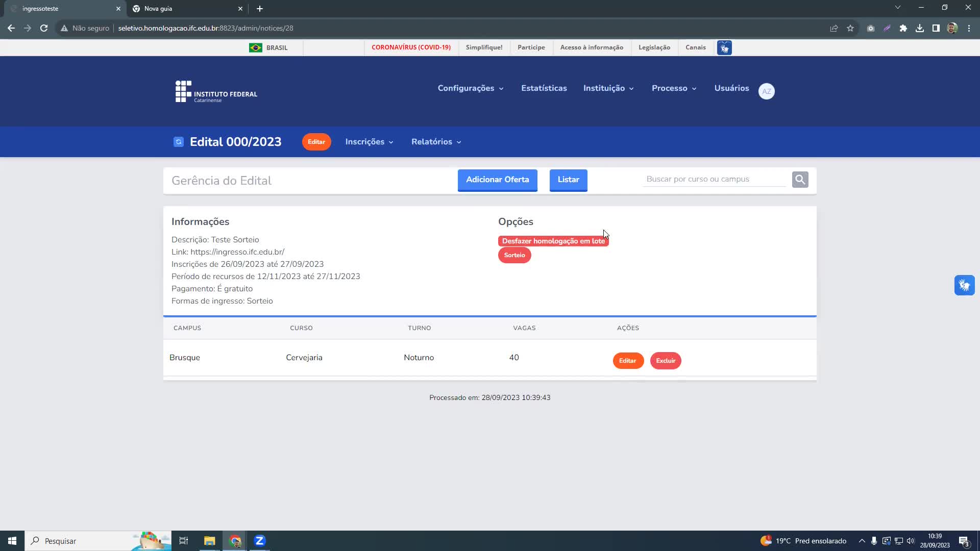The height and width of the screenshot is (551, 980).
Task: Open Task View on the taskbar
Action: pyautogui.click(x=184, y=541)
